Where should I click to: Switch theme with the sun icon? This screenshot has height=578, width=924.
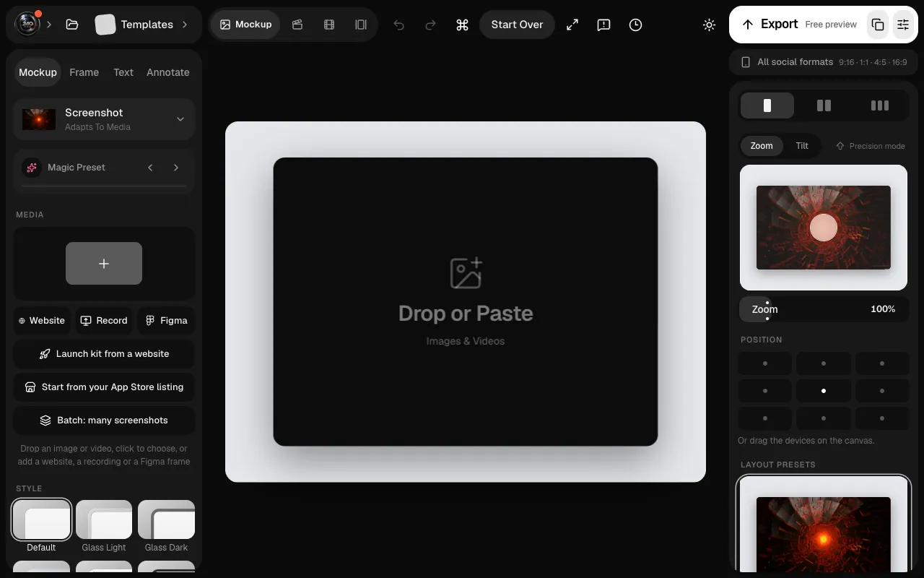tap(709, 25)
